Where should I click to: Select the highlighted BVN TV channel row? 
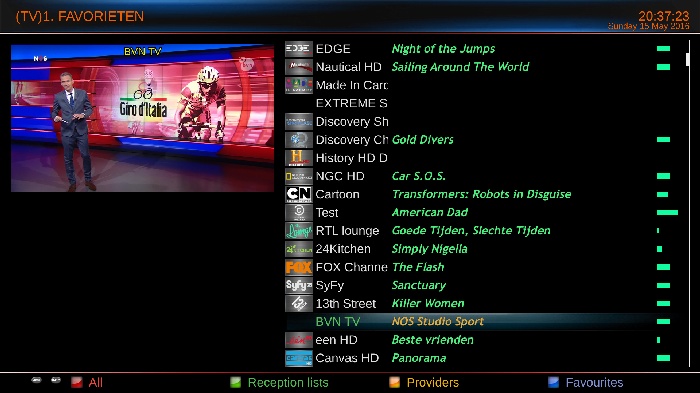click(479, 322)
